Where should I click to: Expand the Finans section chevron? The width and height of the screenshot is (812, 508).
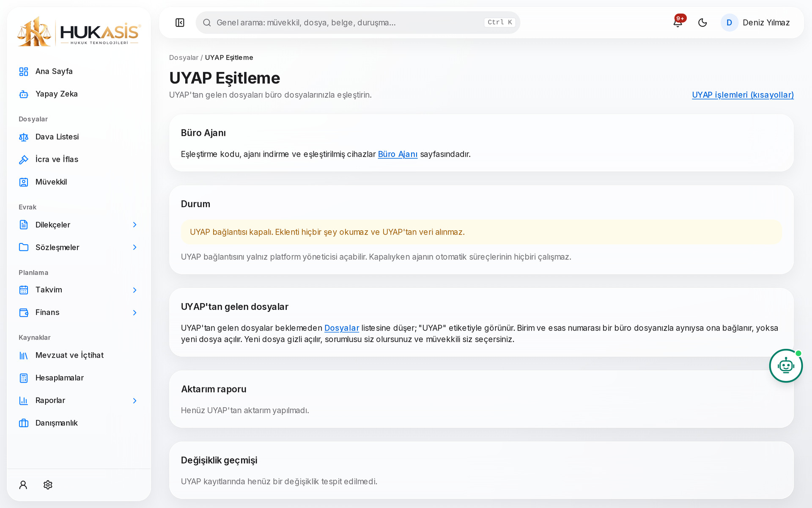tap(134, 312)
